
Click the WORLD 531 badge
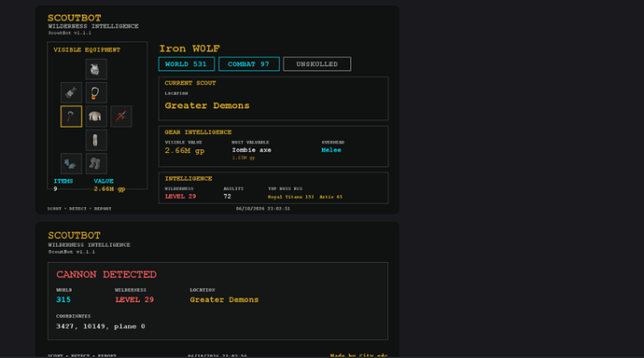tap(187, 64)
